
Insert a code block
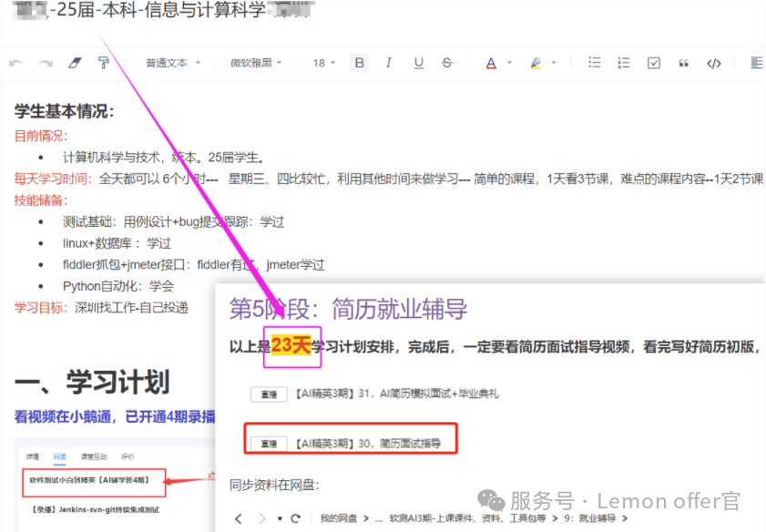coord(714,63)
